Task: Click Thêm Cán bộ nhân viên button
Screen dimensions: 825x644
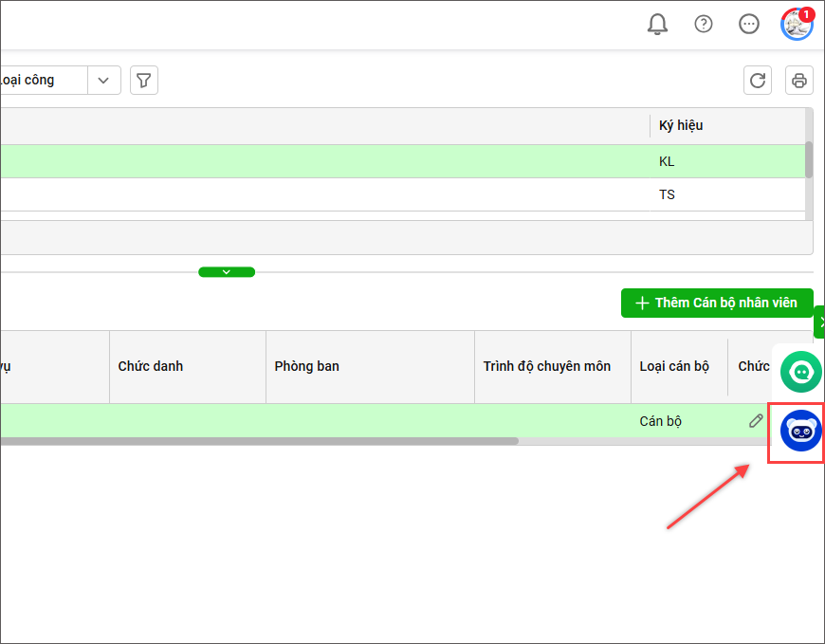Action: 717,303
